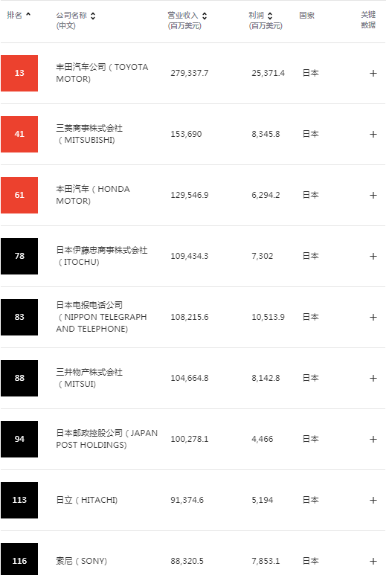Open plus icon on Japan Post Holdings row

(373, 440)
